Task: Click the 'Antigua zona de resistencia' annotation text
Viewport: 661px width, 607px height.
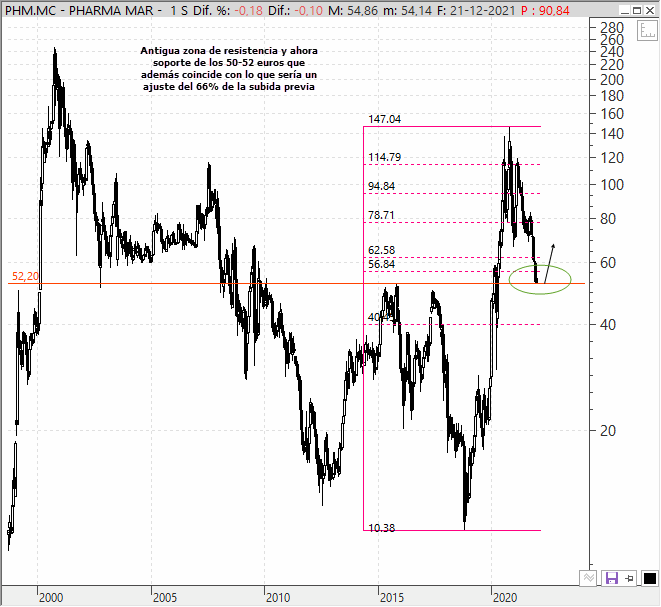Action: 229,68
